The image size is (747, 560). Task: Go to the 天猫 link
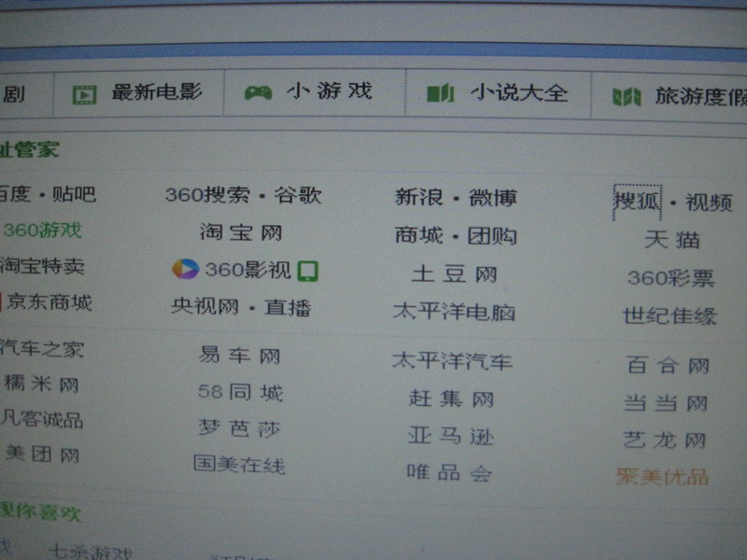672,240
